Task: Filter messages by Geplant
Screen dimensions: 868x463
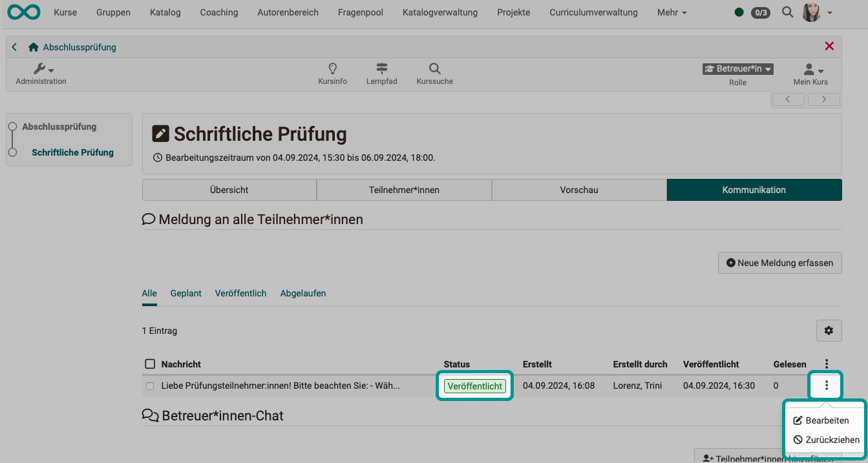Action: [186, 293]
